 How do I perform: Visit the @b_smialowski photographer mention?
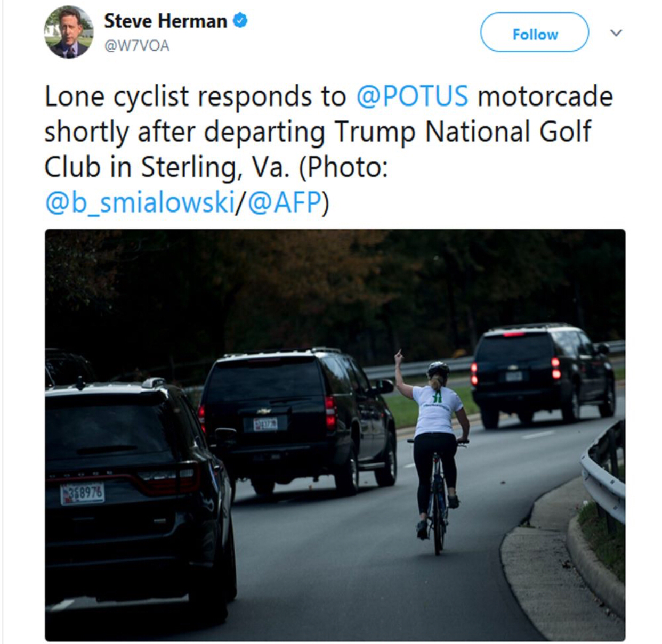coord(140,202)
